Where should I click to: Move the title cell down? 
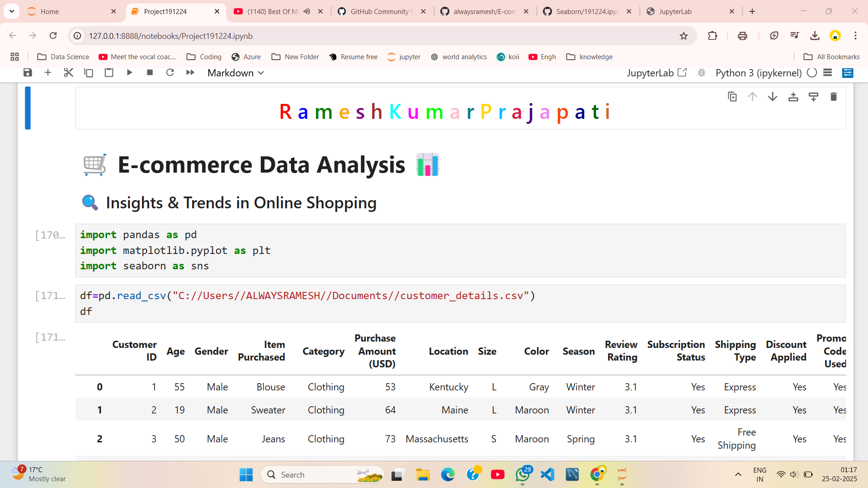point(772,96)
